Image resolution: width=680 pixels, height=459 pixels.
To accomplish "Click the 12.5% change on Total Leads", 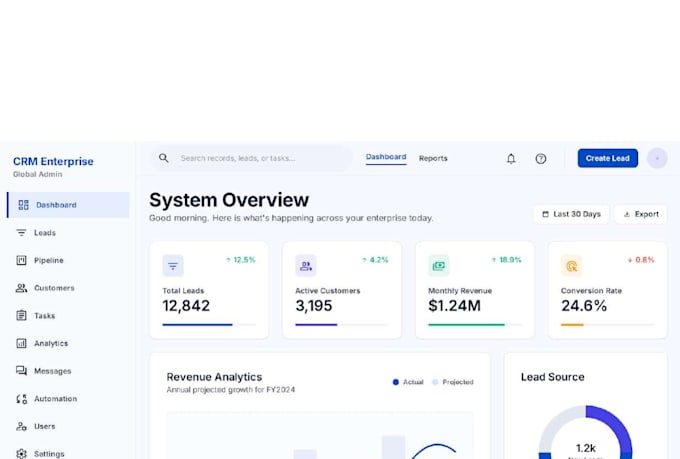I will (241, 260).
